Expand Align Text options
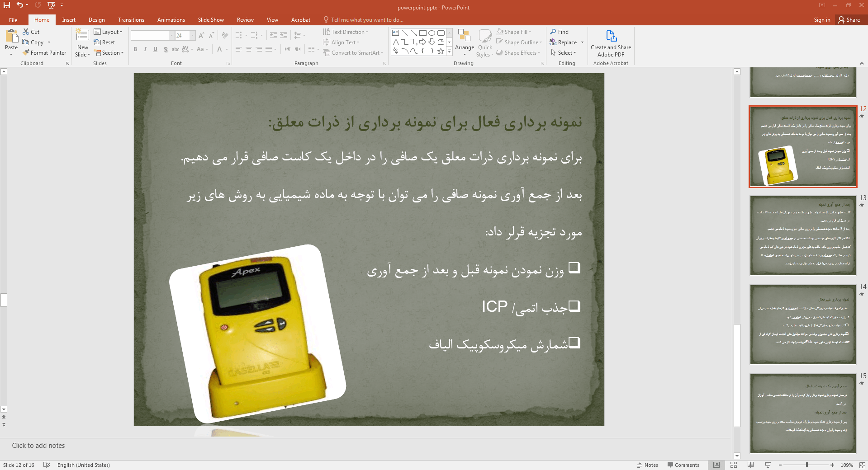868x470 pixels. pyautogui.click(x=341, y=42)
